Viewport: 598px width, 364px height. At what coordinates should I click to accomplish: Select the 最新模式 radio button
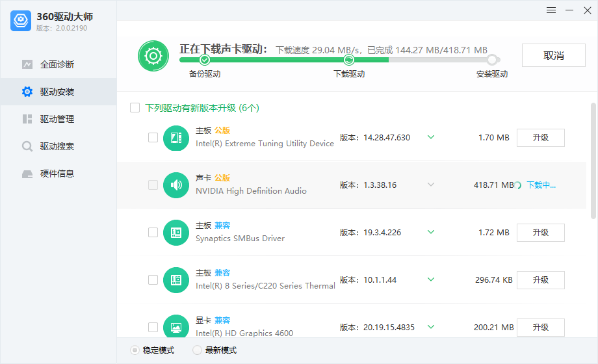[x=197, y=350]
